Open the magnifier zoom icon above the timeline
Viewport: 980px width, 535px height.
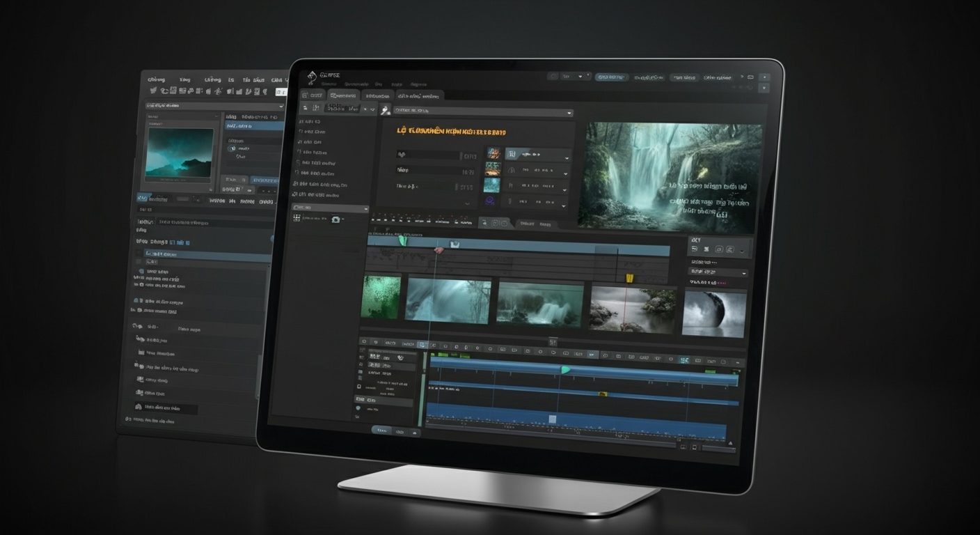485,223
